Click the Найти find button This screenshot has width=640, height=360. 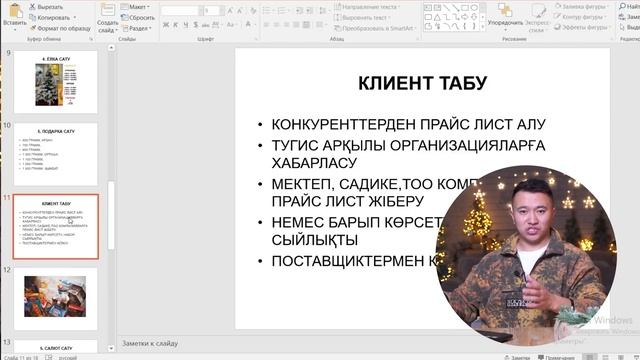[x=629, y=7]
